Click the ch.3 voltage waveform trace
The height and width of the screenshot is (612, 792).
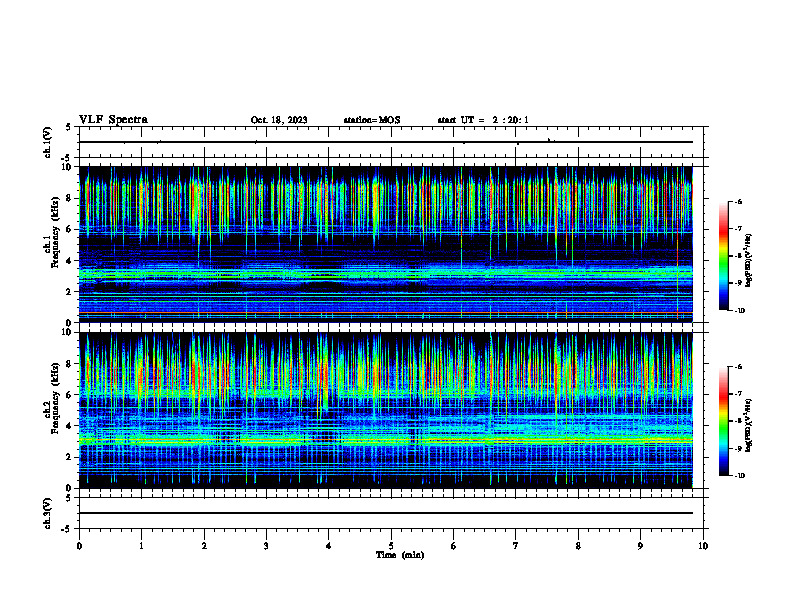[386, 513]
